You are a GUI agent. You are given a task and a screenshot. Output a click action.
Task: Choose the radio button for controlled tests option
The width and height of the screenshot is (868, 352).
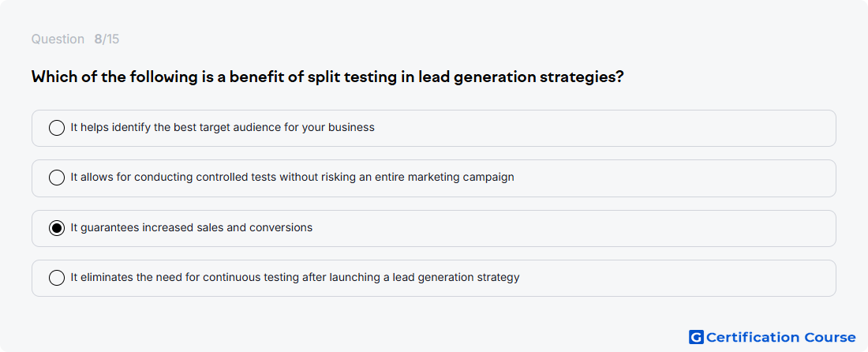point(57,178)
